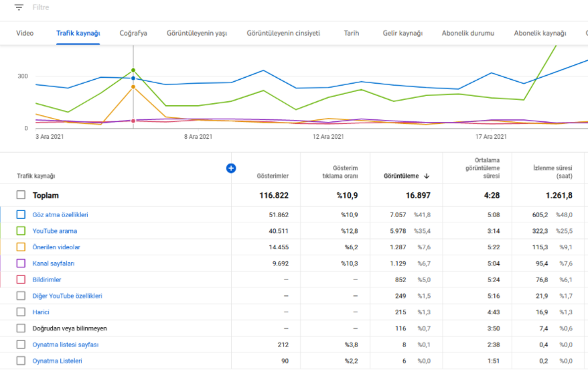Toggle the purple Kanal sayfaları checkbox

(21, 263)
